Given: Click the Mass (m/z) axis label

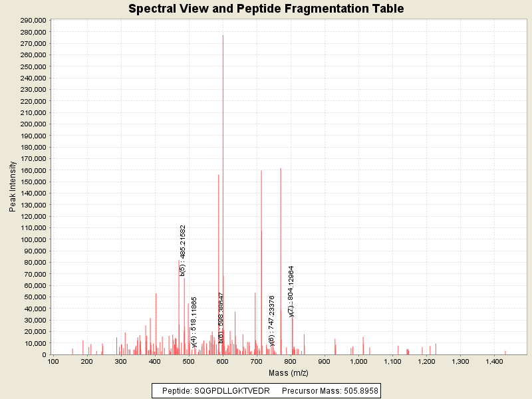Looking at the screenshot, I should pyautogui.click(x=289, y=372).
